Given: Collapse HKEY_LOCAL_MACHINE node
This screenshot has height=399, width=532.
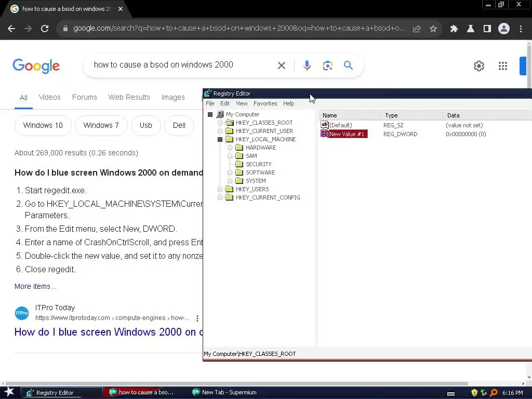Looking at the screenshot, I should click(220, 139).
